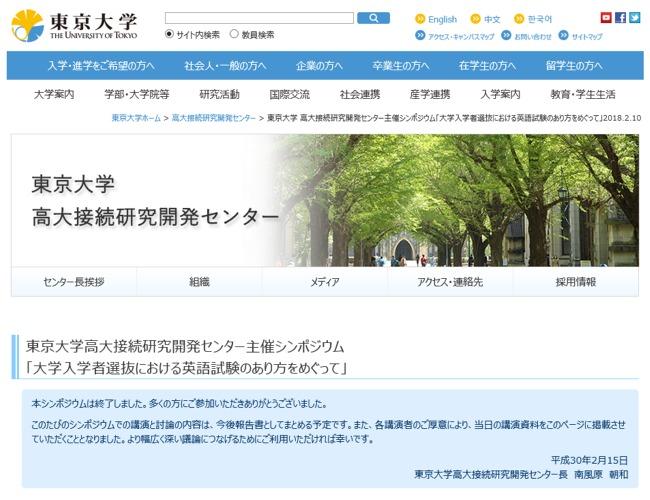Image resolution: width=650 pixels, height=500 pixels.
Task: Click banner title 高大接続研究開発センター
Action: pyautogui.click(x=155, y=217)
